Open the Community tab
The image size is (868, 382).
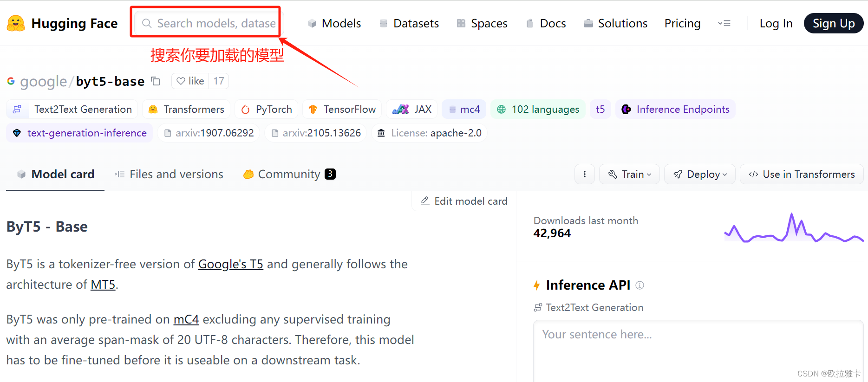pyautogui.click(x=289, y=174)
